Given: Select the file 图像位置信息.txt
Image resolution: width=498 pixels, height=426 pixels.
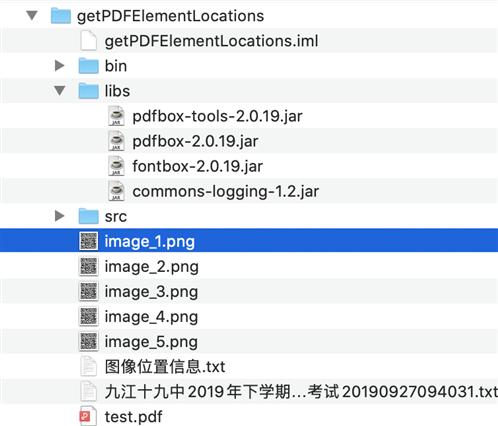Looking at the screenshot, I should 165,367.
